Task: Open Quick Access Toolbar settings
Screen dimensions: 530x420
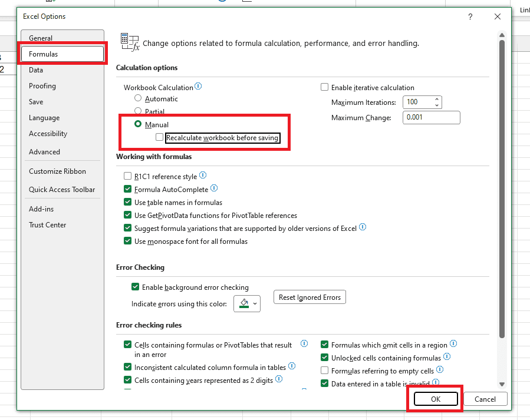Action: point(62,190)
